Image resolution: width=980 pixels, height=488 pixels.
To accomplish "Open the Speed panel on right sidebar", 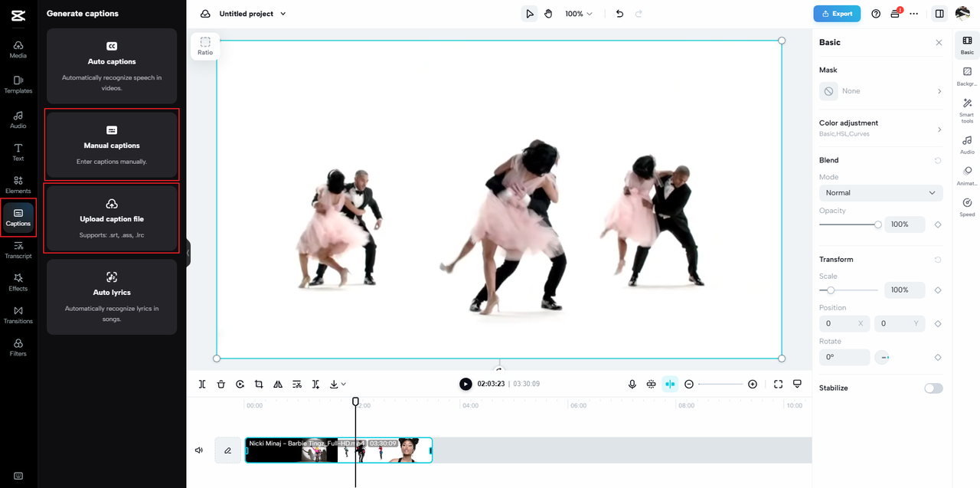I will (x=967, y=207).
